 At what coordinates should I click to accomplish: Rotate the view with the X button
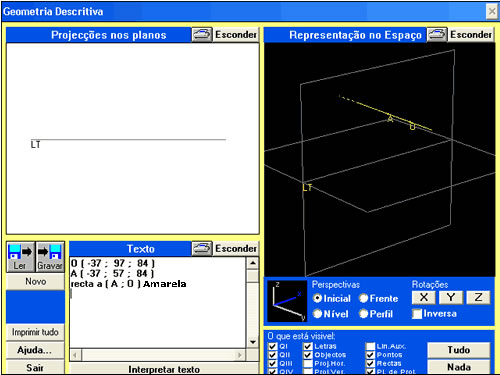tap(424, 297)
